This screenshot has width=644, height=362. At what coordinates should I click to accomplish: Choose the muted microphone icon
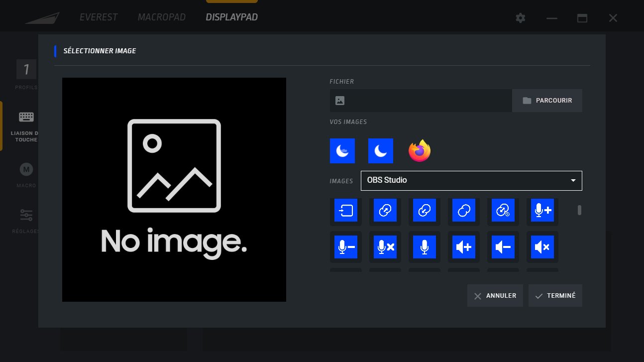[385, 247]
